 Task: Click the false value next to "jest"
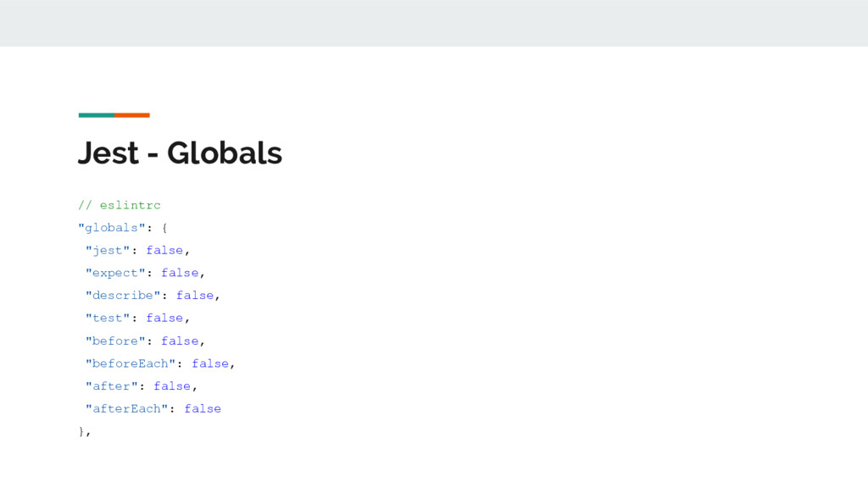164,251
